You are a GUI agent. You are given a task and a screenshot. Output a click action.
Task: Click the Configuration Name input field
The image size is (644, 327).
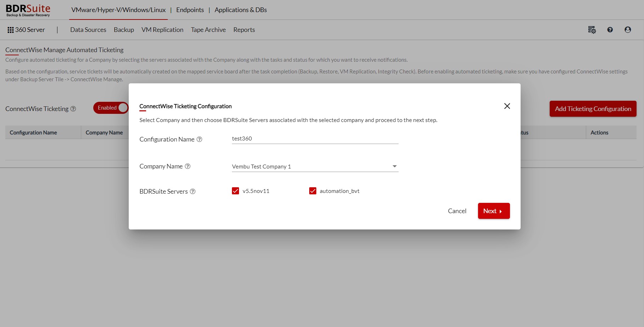point(315,139)
